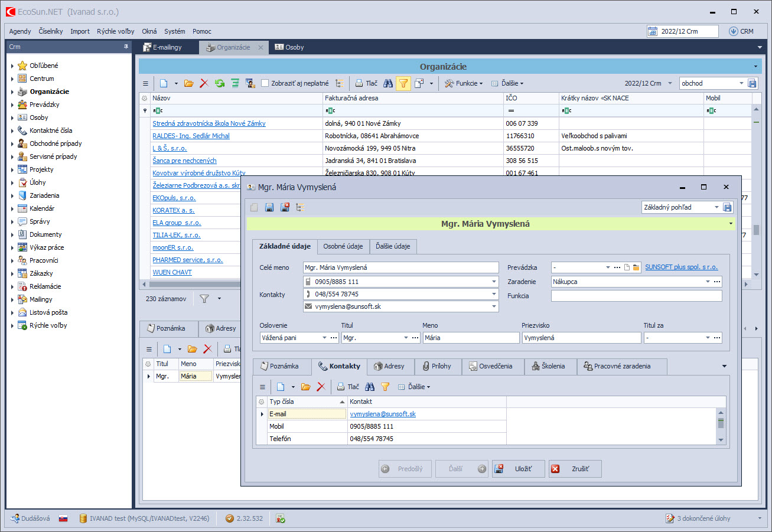Click the Organizácie list vertical scrollbar thumb
The image size is (772, 532).
click(756, 230)
